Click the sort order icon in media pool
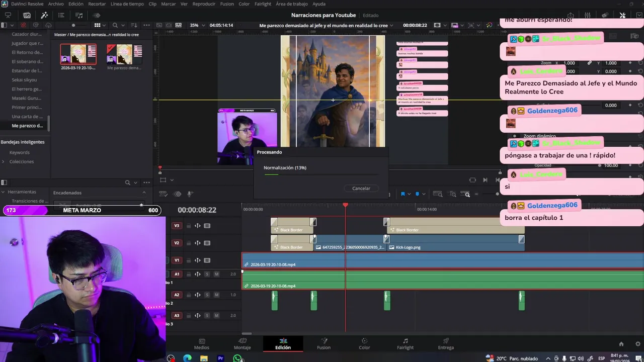 (134, 25)
